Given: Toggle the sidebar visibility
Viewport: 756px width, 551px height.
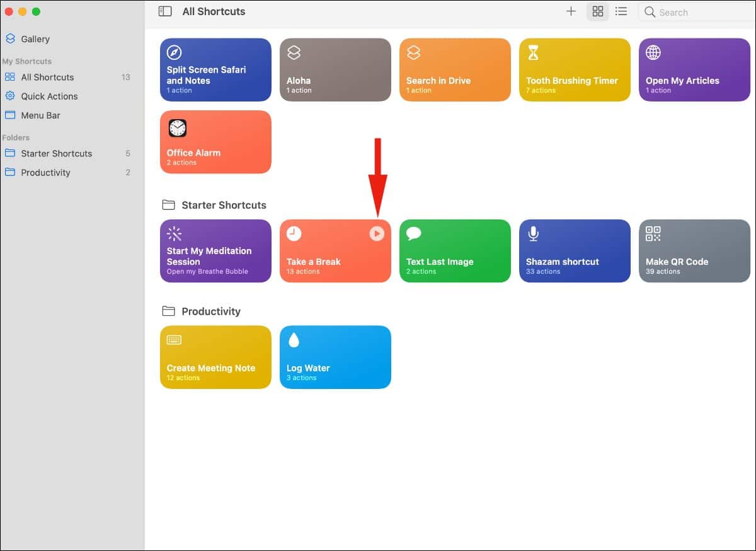Looking at the screenshot, I should point(165,11).
